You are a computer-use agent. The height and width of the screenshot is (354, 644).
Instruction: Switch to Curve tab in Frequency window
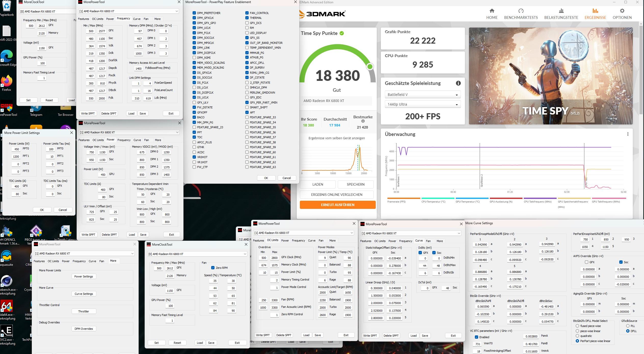[x=137, y=19]
